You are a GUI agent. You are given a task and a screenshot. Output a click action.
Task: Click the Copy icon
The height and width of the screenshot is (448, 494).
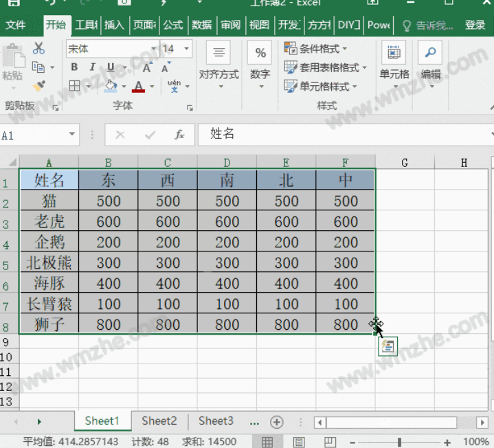tap(38, 67)
